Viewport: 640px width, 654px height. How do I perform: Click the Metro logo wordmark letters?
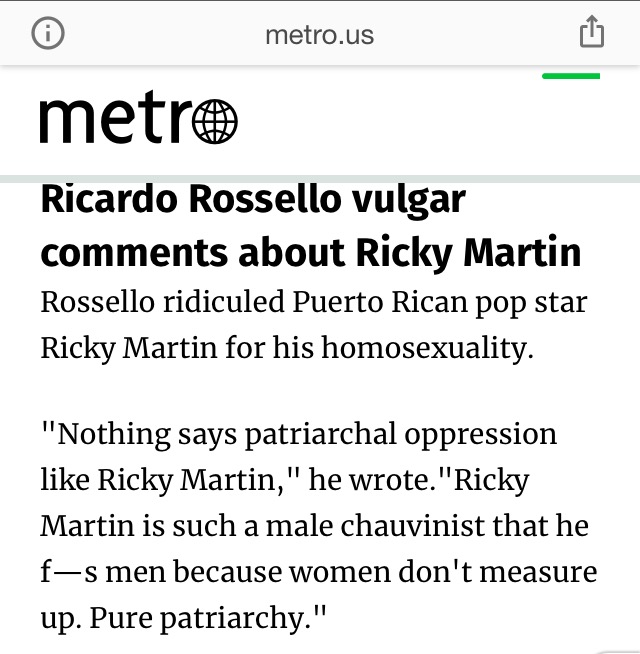115,120
